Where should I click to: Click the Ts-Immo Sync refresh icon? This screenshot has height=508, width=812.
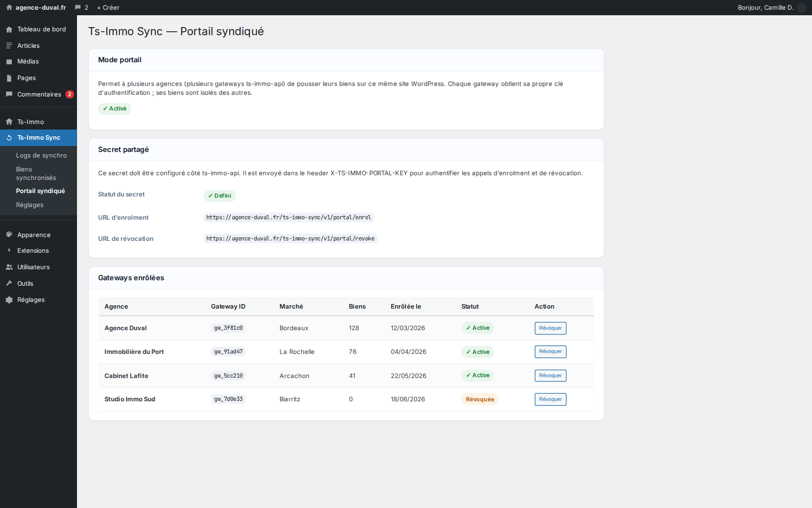click(x=9, y=138)
